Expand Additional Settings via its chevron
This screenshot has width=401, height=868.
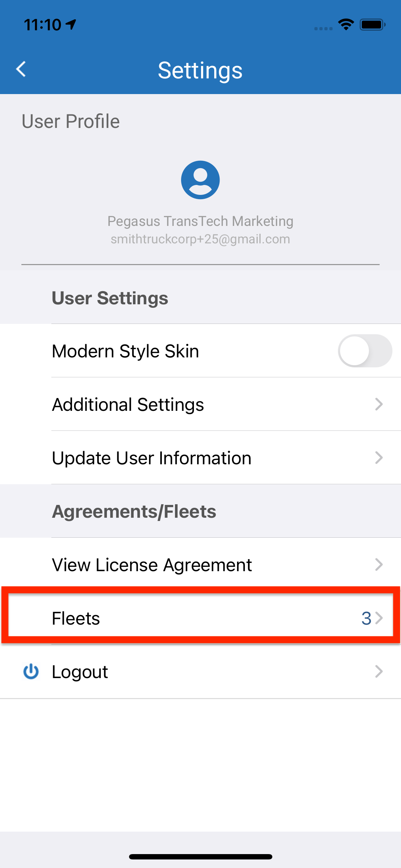379,404
